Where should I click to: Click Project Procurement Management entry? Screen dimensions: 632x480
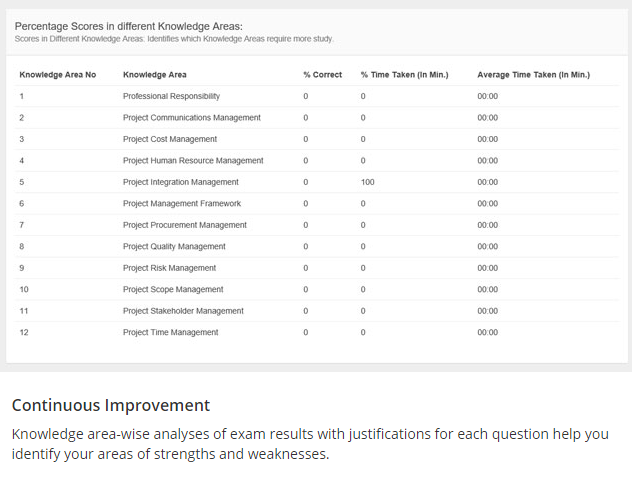click(x=185, y=225)
